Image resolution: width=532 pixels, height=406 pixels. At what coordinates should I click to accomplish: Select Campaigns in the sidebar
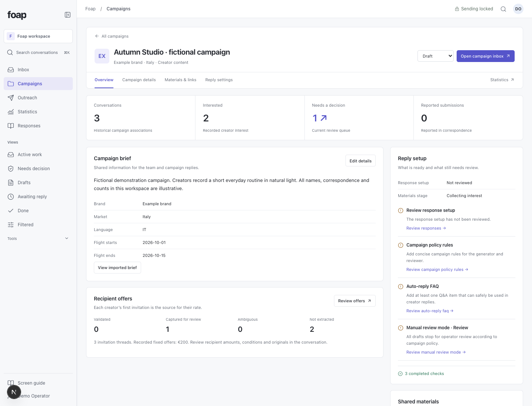[38, 84]
